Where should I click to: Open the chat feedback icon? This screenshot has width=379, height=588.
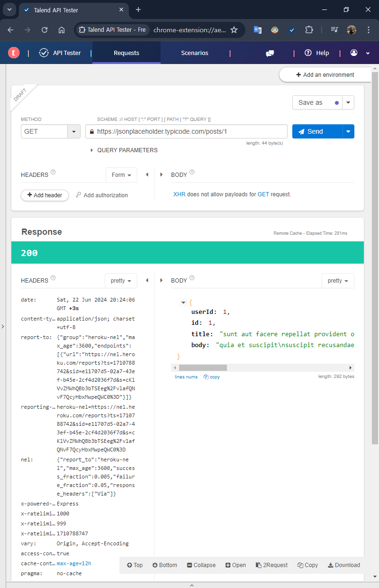pos(270,53)
